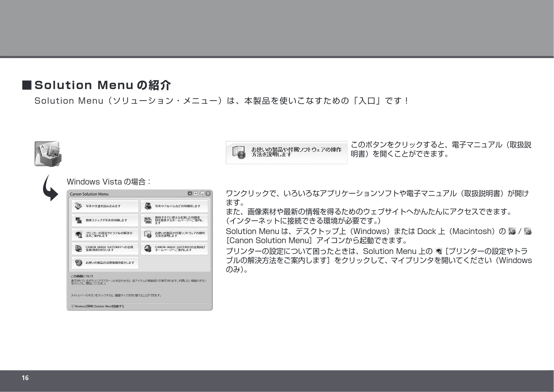The image size is (554, 392).
Task: Launch 写真やアルバムなどの印刷をします button
Action: [x=174, y=206]
